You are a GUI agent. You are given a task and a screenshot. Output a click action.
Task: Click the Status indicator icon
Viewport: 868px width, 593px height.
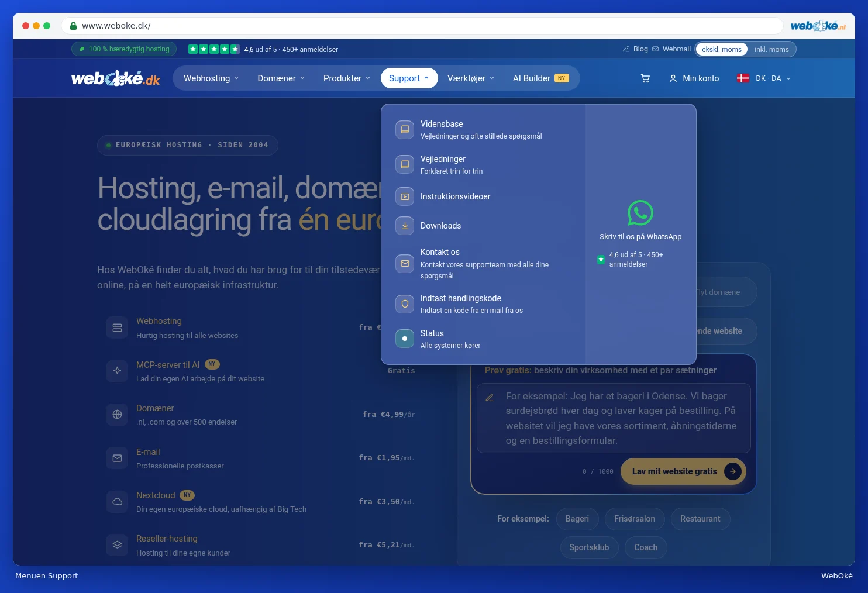405,339
